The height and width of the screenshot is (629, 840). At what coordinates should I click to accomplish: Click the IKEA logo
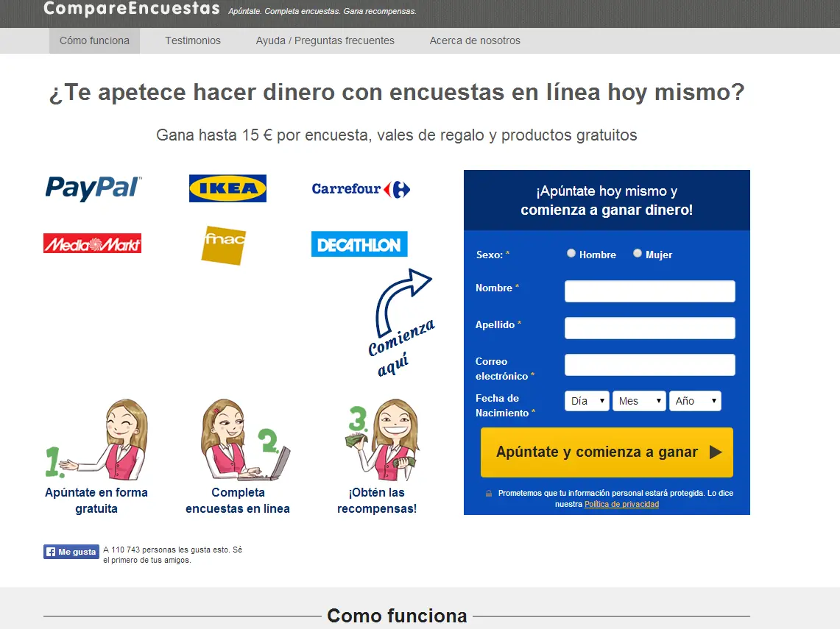[227, 188]
